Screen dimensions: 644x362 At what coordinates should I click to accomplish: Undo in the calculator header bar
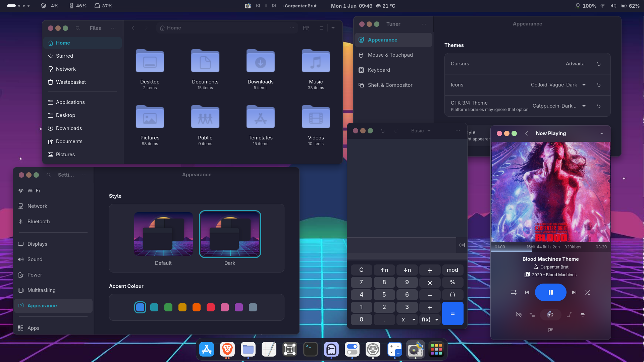(383, 131)
